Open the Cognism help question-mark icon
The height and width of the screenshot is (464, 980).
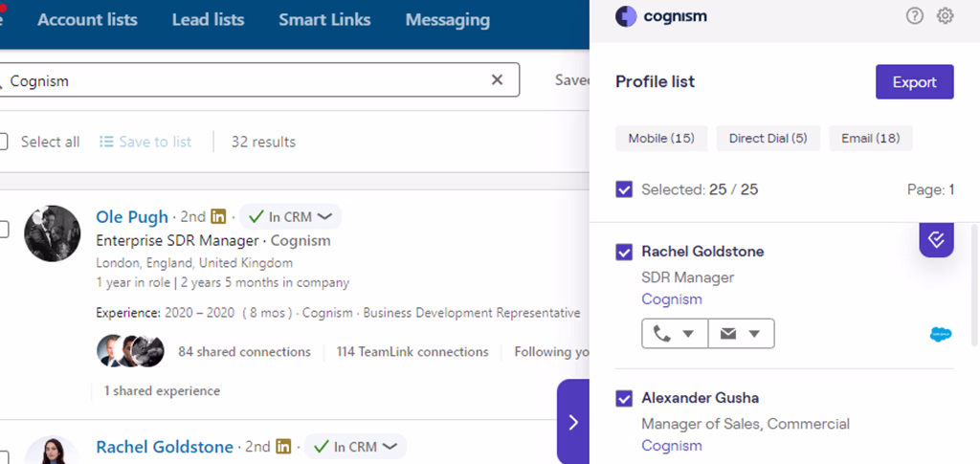914,16
